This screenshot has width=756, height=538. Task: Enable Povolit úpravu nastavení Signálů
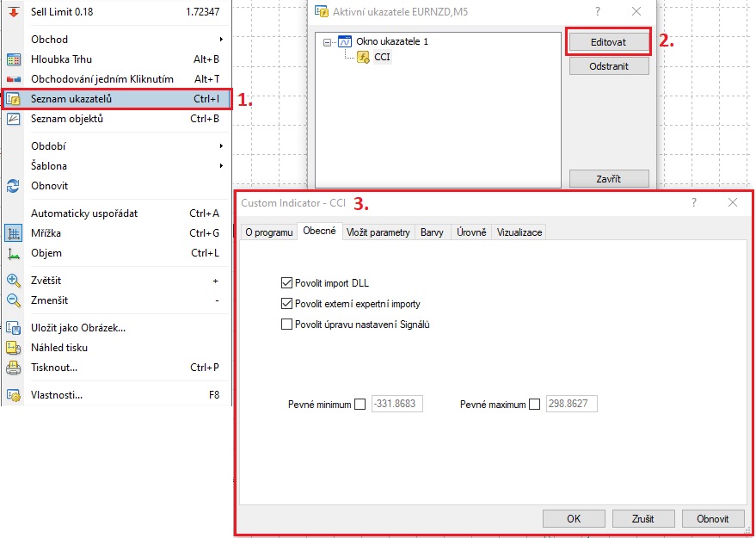[x=286, y=325]
